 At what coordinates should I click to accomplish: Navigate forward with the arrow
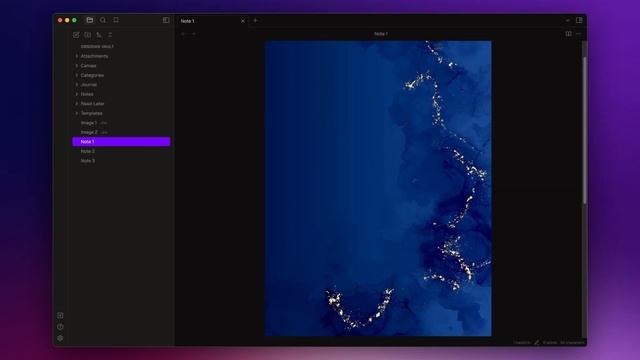point(194,34)
